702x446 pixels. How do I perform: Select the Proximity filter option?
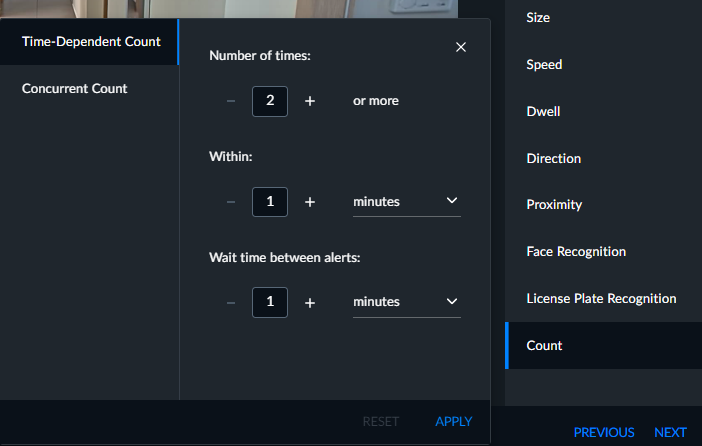(x=604, y=205)
